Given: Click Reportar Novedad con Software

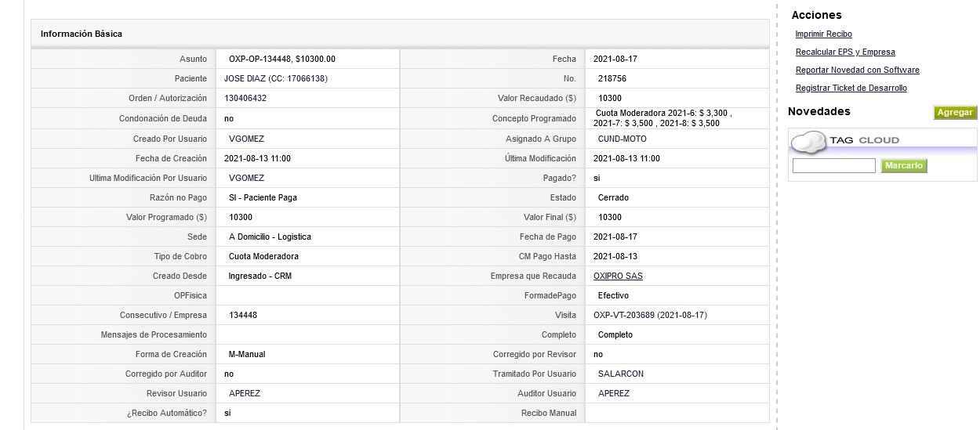Looking at the screenshot, I should [x=857, y=70].
